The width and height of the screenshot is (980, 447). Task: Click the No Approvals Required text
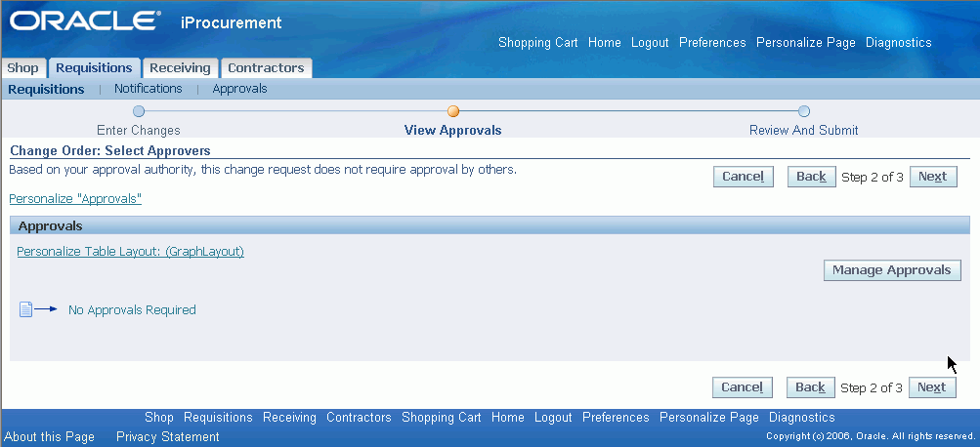(132, 309)
